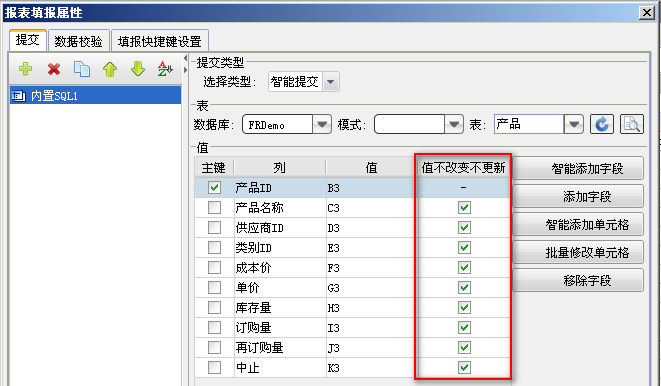Select the 产品名称 column name cell
The image size is (661, 386).
[280, 208]
